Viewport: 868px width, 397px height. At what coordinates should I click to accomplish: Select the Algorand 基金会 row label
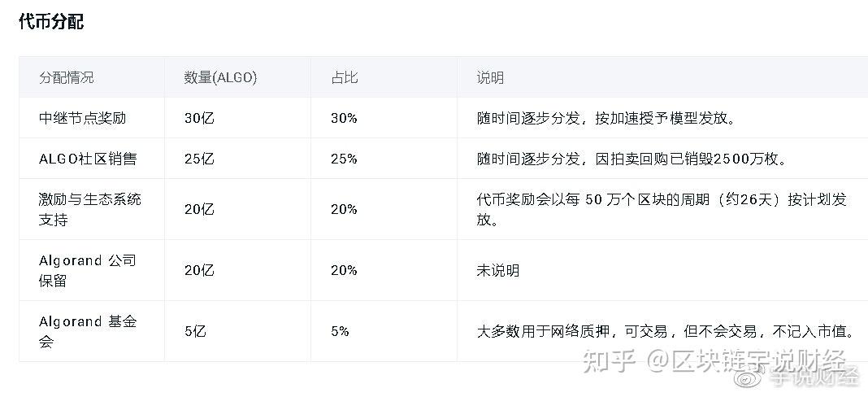(88, 331)
